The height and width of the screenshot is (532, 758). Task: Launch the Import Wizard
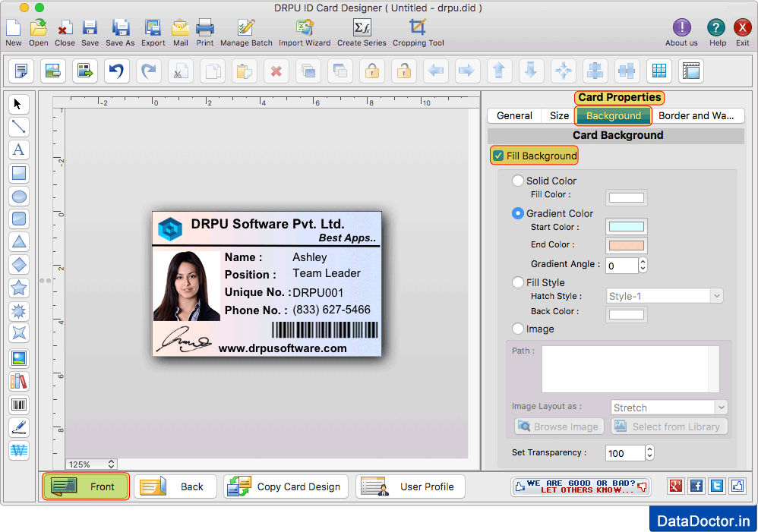point(305,27)
